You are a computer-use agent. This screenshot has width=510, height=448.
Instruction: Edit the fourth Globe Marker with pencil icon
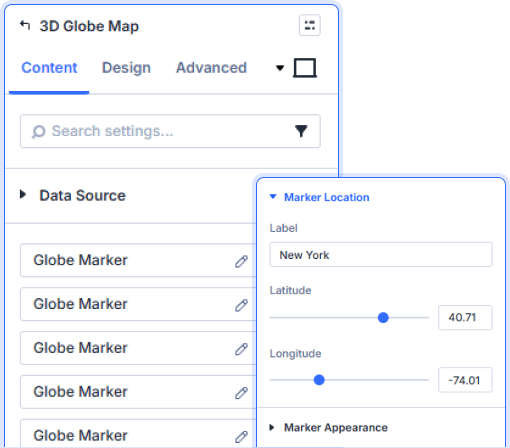241,393
